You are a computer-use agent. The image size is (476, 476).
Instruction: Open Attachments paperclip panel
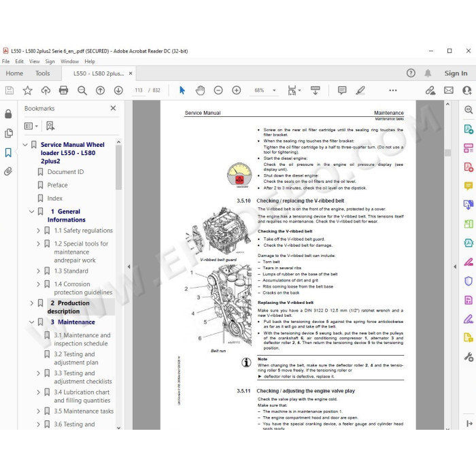click(8, 171)
